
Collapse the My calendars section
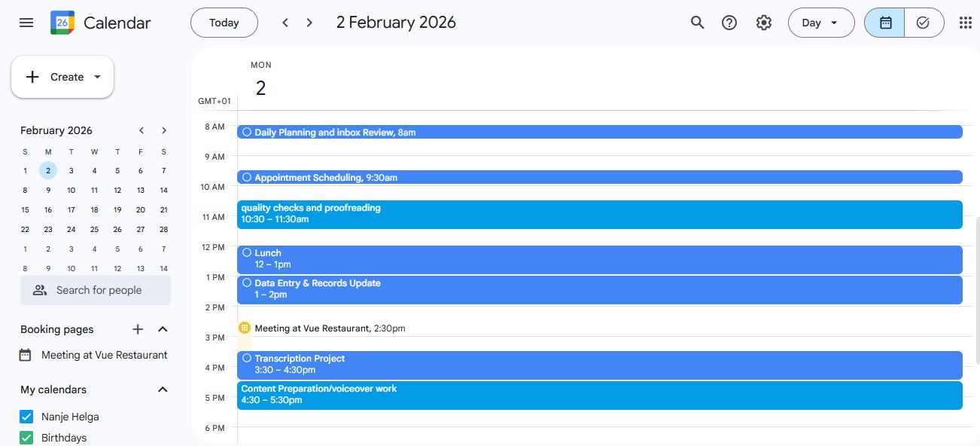pos(163,389)
